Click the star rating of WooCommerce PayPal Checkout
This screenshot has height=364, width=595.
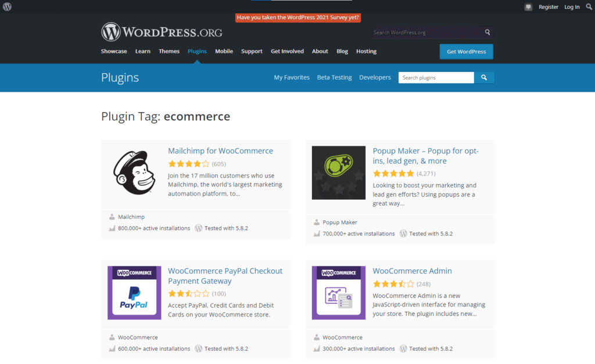pyautogui.click(x=188, y=294)
